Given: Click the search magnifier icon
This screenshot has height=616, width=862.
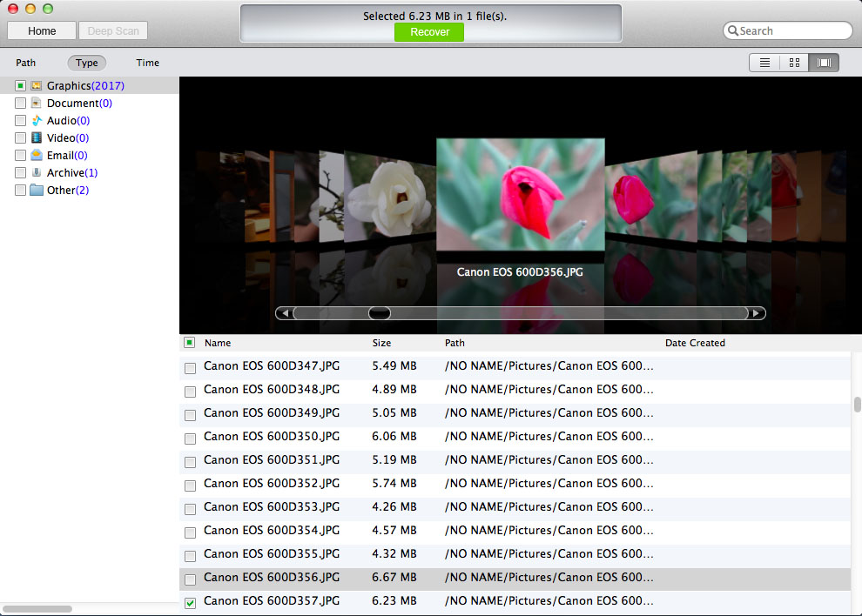Looking at the screenshot, I should [x=733, y=30].
